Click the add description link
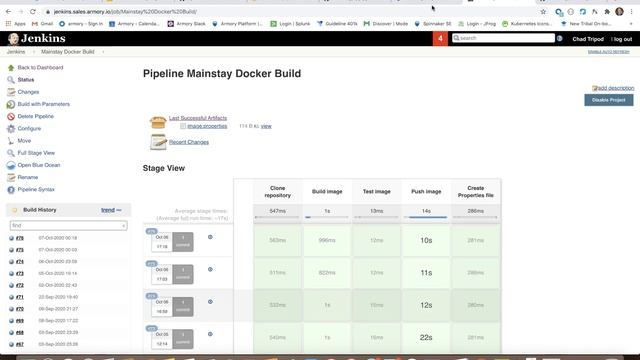The height and width of the screenshot is (360, 640). [613, 88]
